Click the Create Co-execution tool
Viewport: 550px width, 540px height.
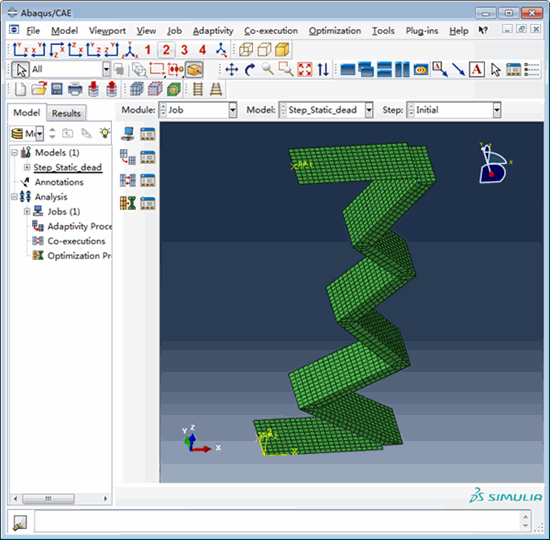pyautogui.click(x=127, y=180)
